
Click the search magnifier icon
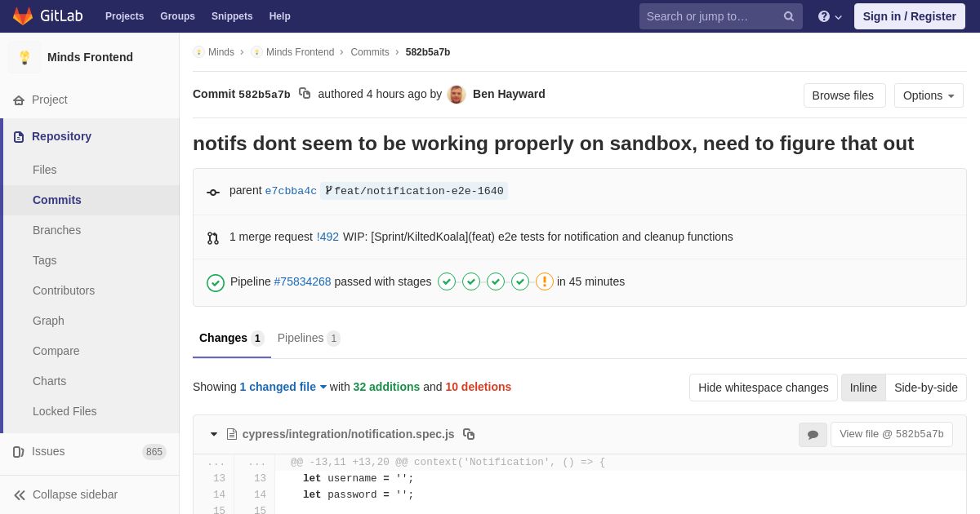coord(788,16)
